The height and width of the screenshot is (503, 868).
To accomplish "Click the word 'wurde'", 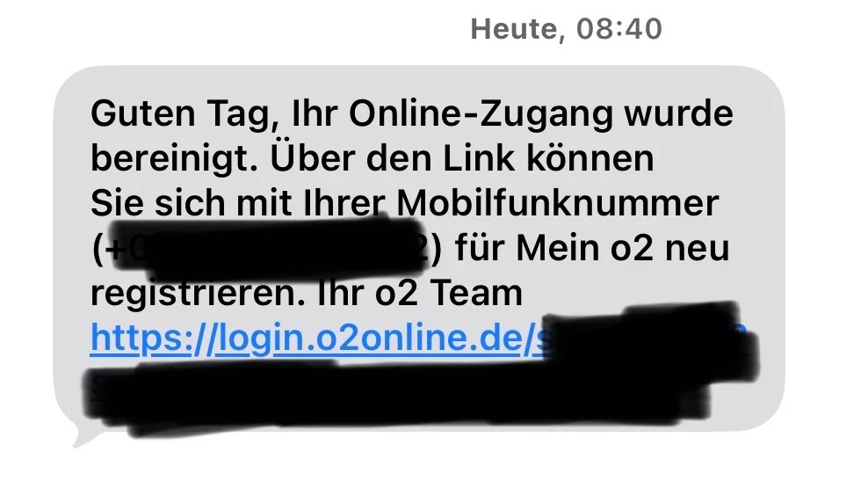I will click(679, 113).
